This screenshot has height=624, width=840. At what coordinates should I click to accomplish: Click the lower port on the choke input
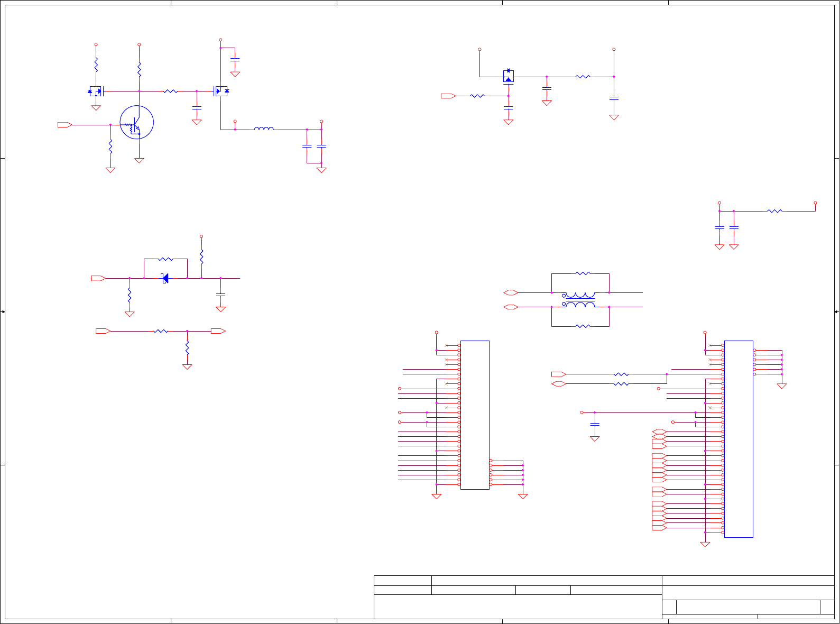point(511,307)
